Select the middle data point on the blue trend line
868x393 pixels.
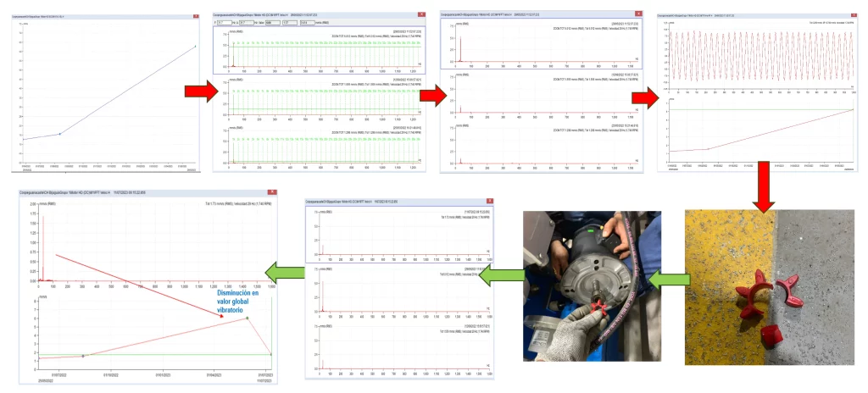pos(60,134)
